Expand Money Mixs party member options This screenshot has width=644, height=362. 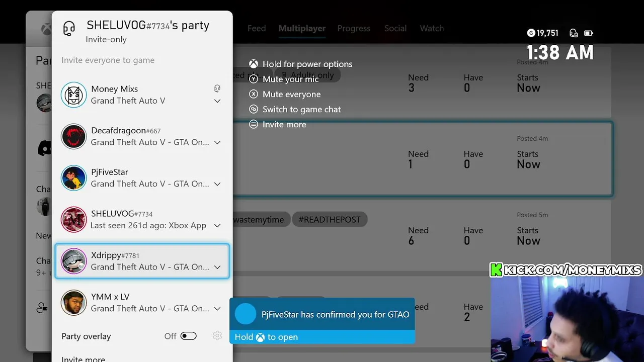pos(217,101)
